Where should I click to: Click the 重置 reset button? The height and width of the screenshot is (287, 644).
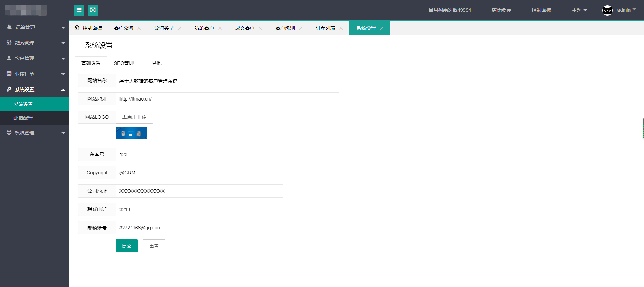(154, 246)
